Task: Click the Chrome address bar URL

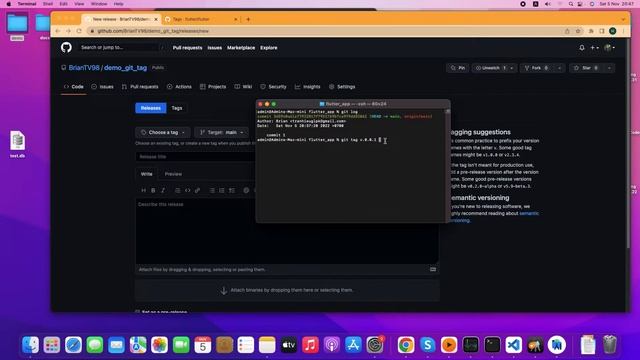Action: (x=153, y=31)
